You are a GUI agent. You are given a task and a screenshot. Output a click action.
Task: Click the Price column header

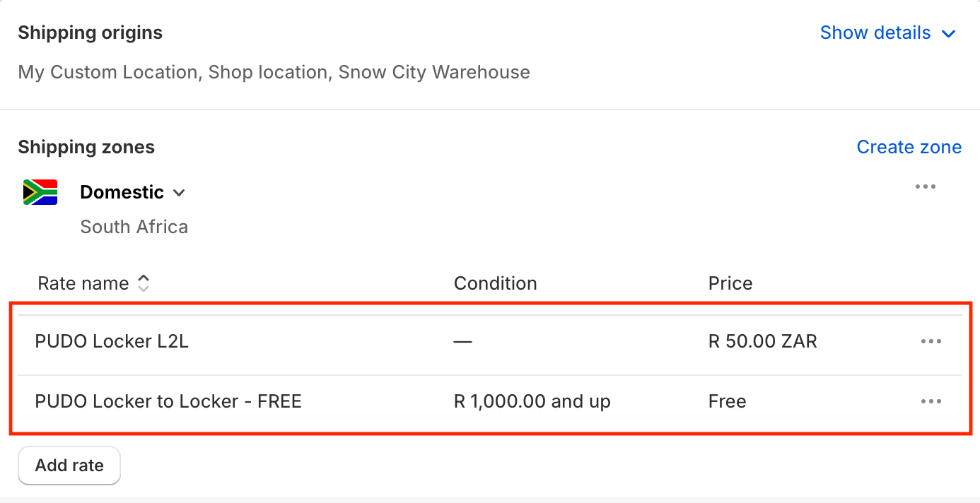coord(730,283)
